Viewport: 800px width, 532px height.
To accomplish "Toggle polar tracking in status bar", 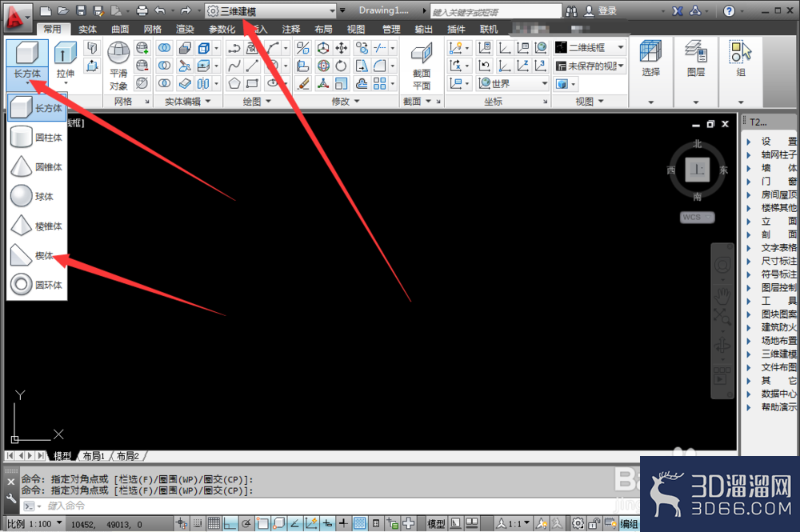I will tap(246, 523).
